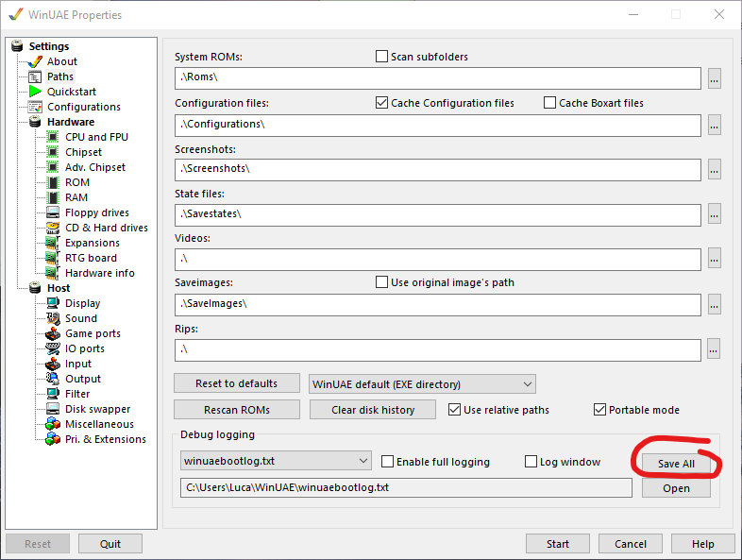Screen dimensions: 742x560
Task: Click the Filter monitor icon
Action: [53, 394]
